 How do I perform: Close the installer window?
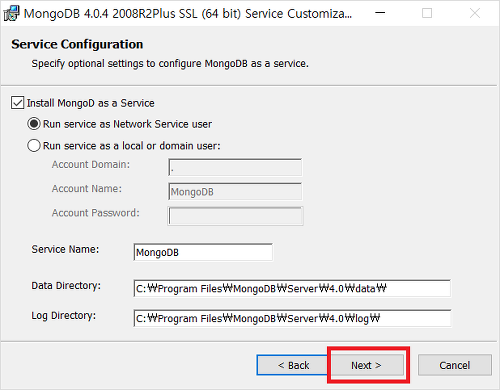(475, 13)
